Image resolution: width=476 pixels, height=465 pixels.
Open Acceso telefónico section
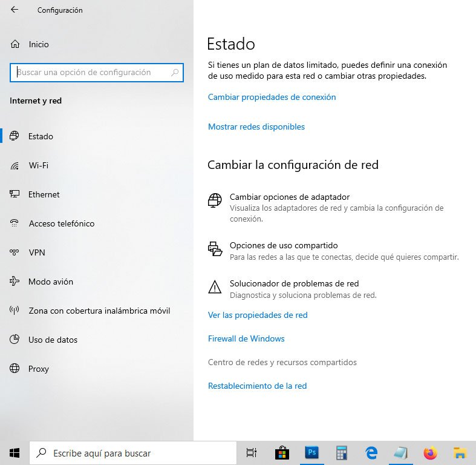tap(62, 223)
